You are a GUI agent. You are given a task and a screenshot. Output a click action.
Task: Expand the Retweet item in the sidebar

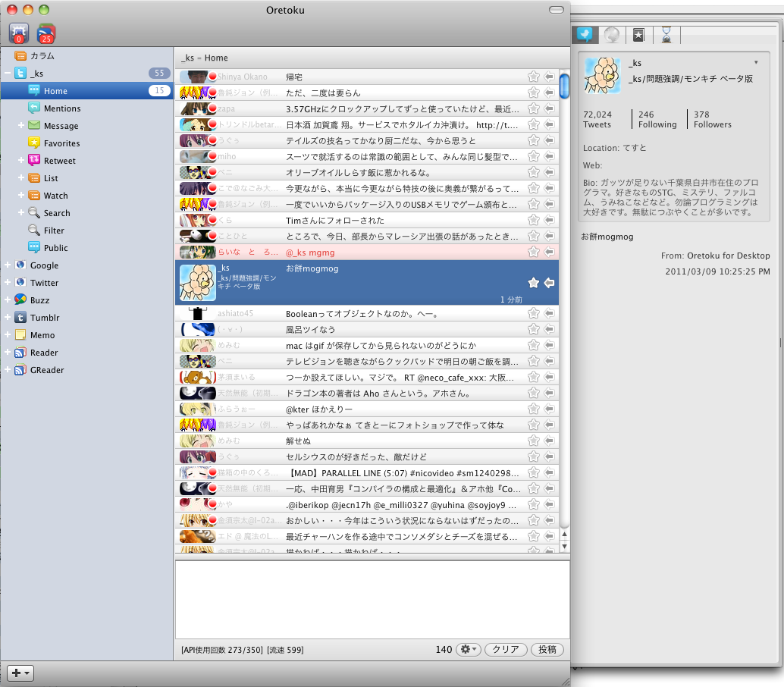[21, 161]
